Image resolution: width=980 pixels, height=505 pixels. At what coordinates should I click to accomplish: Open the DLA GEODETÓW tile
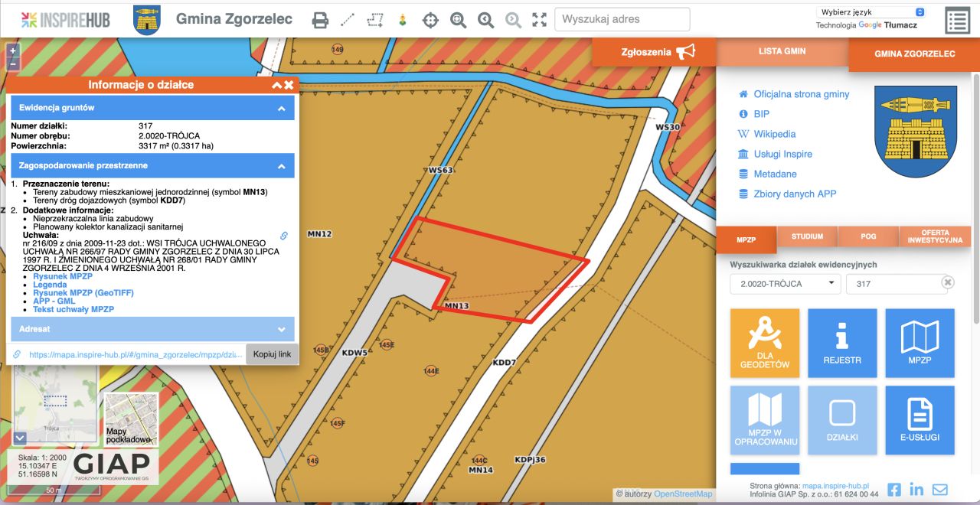click(x=765, y=343)
